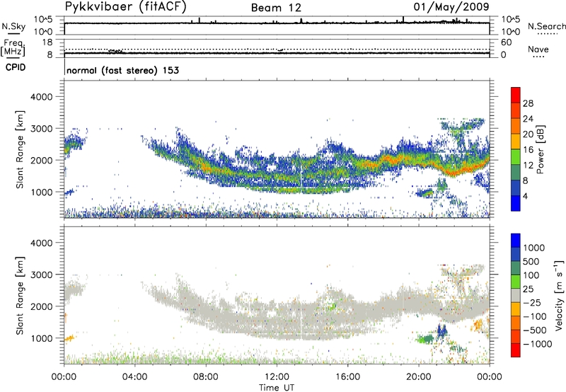Click the N.Search legend label
Viewport: 566px width, 392px height.
pos(546,26)
